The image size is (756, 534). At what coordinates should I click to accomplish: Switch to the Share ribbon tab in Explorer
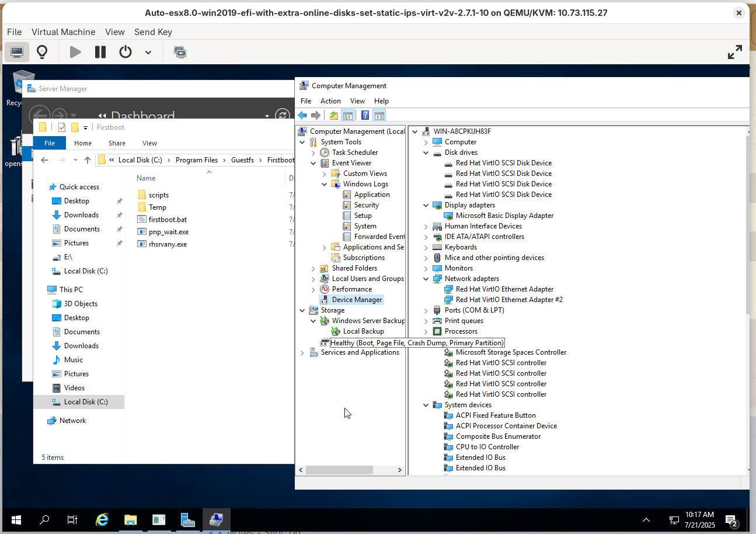(117, 143)
